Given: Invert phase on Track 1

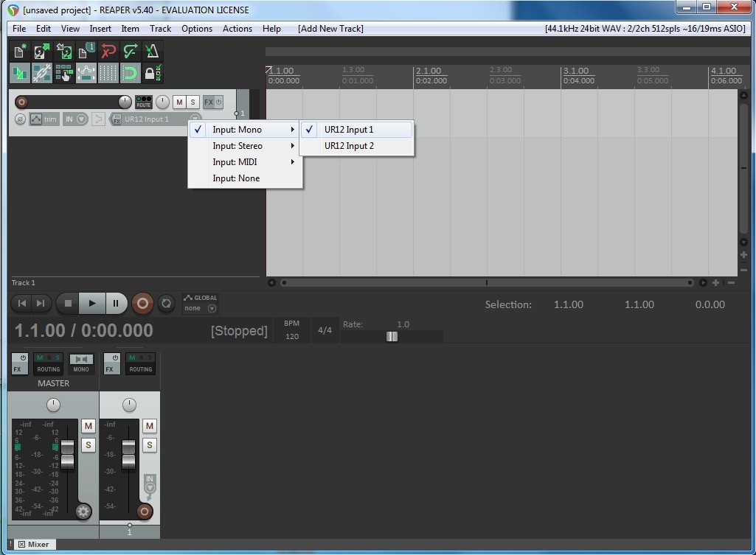Looking at the screenshot, I should (x=20, y=119).
